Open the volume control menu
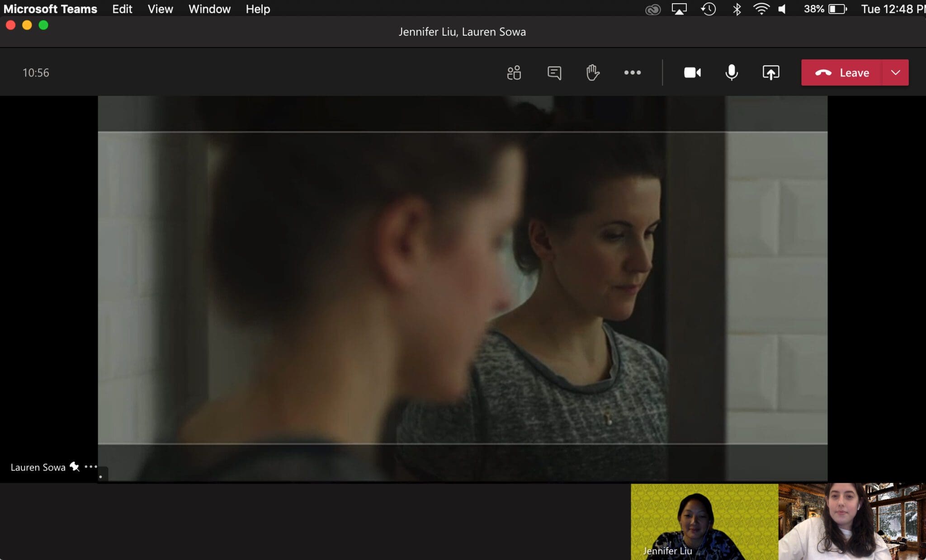Screen dimensions: 926x560 tap(782, 9)
